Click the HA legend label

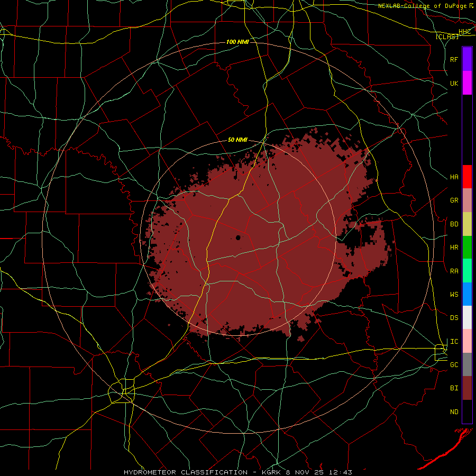click(x=454, y=177)
